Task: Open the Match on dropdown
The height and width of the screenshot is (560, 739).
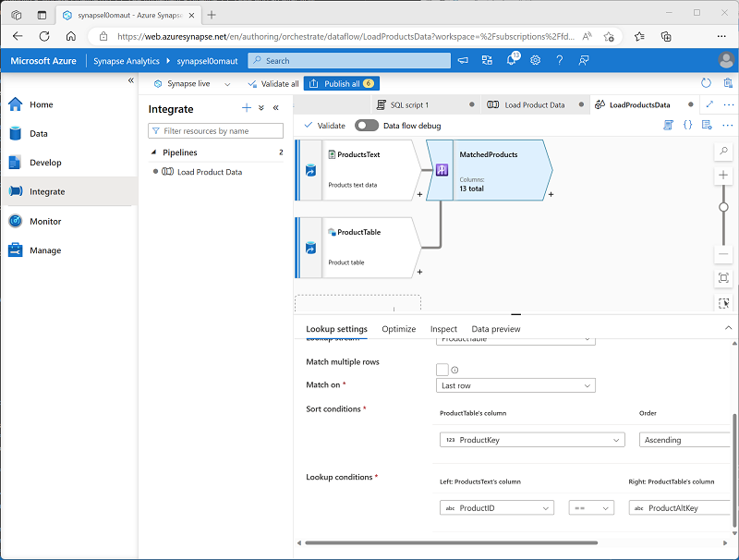Action: (x=515, y=385)
